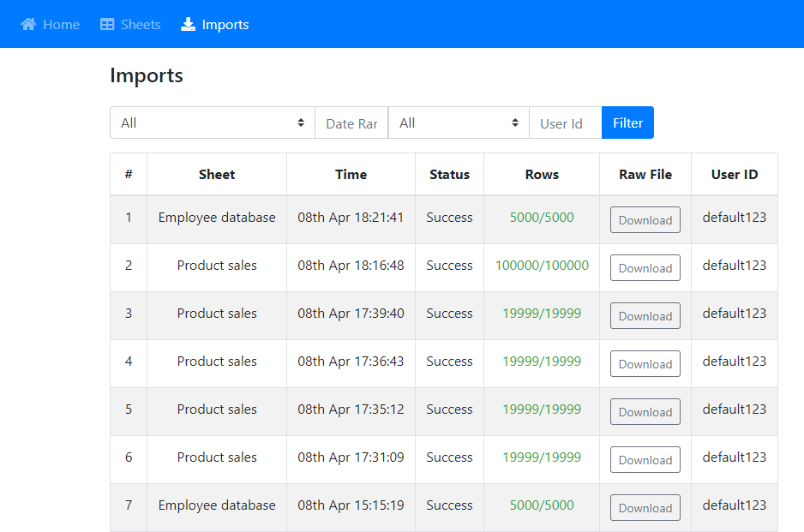Open the first All sheet dropdown

pos(212,123)
